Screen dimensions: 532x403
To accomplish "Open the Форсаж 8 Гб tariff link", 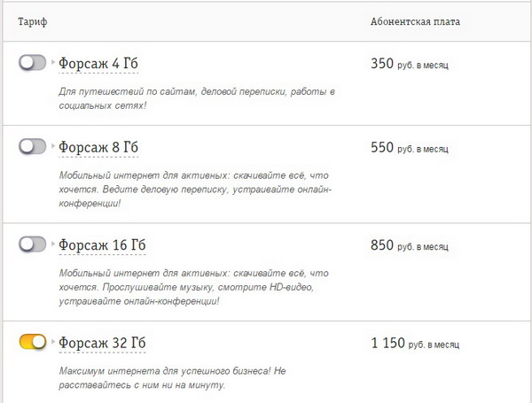I will coord(98,147).
